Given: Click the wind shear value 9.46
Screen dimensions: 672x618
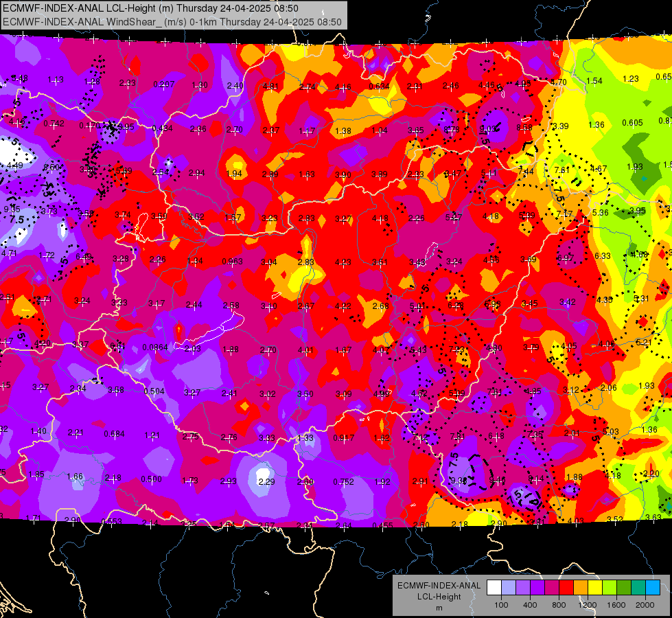Looking at the screenshot, I should [x=497, y=479].
